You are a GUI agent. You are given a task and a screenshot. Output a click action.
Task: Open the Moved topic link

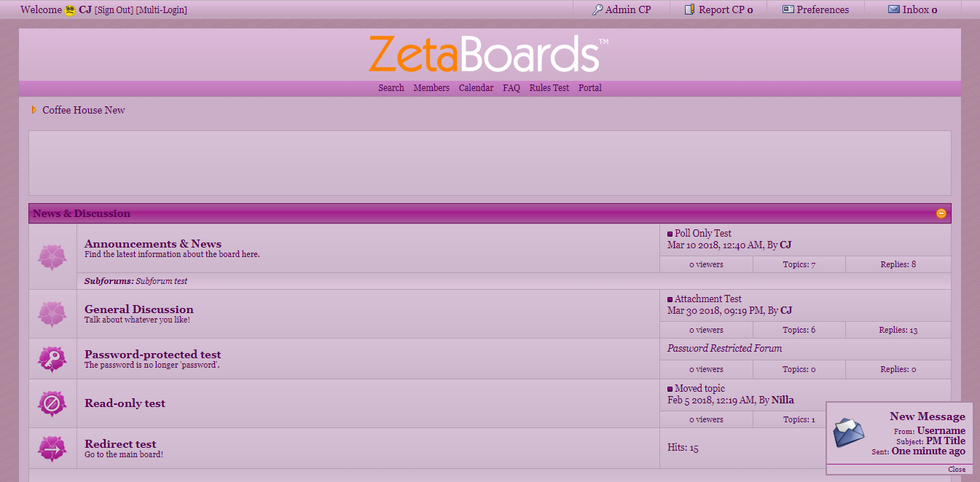click(699, 389)
